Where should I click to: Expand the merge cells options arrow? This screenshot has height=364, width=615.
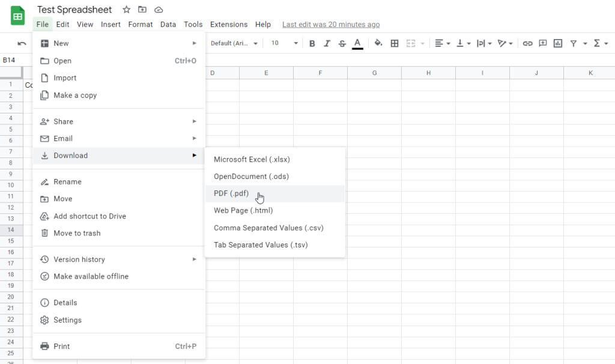pyautogui.click(x=422, y=43)
